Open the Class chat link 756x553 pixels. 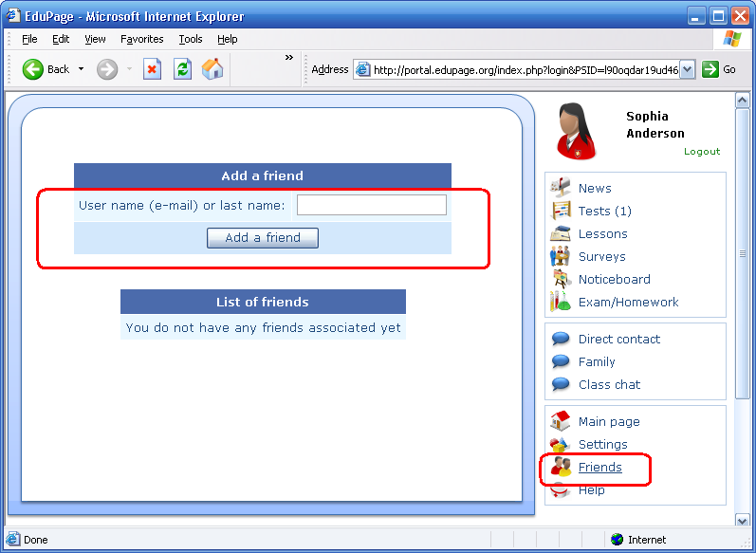(x=609, y=384)
